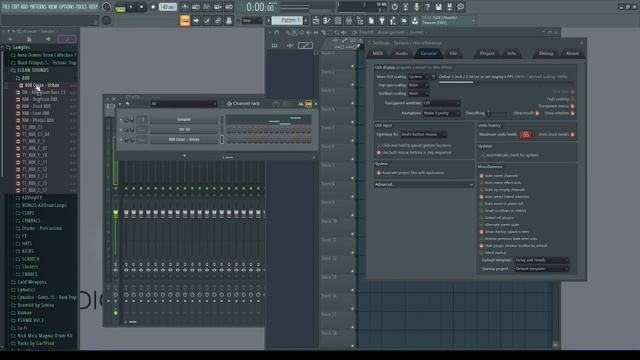Click the export/render icon beside save

[x=449, y=7]
